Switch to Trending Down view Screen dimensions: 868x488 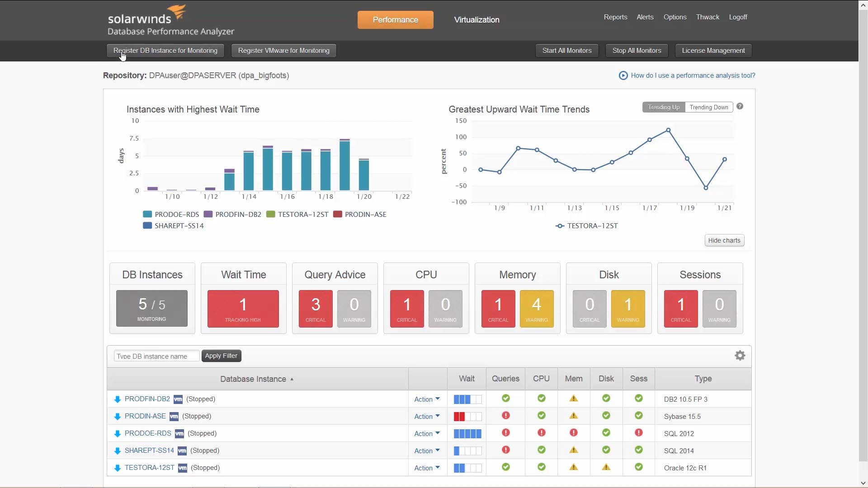click(708, 107)
